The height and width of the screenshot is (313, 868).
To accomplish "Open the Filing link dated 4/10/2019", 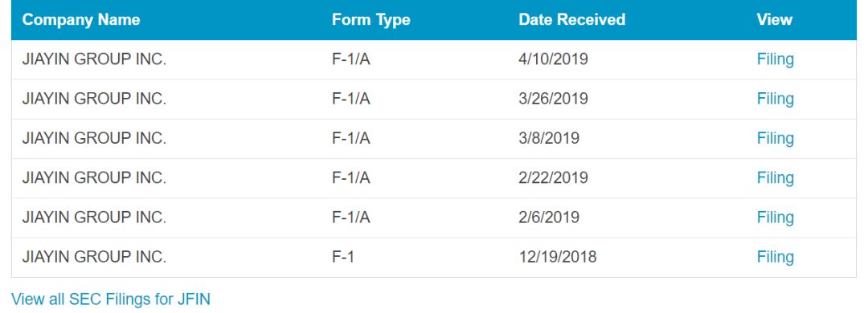I will [x=775, y=59].
